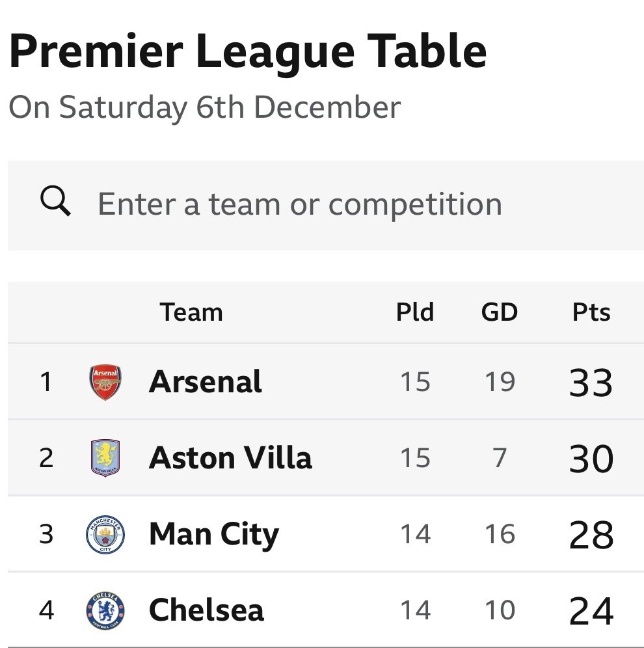Click the Man City club crest
644x648 pixels.
tap(105, 534)
